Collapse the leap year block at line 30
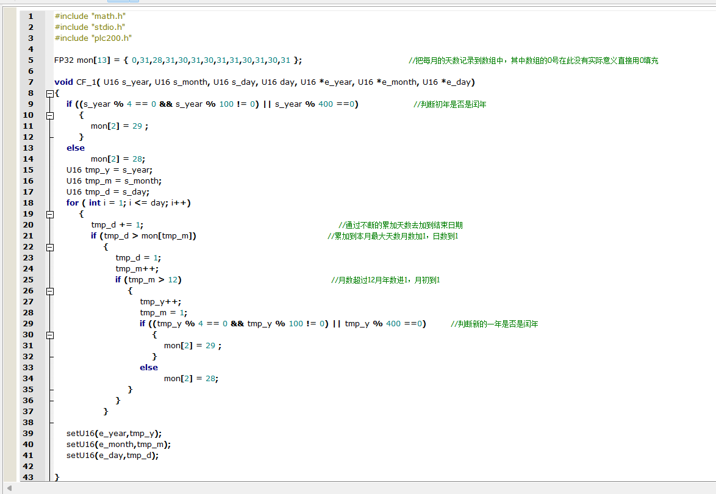Image resolution: width=716 pixels, height=494 pixels. (50, 335)
